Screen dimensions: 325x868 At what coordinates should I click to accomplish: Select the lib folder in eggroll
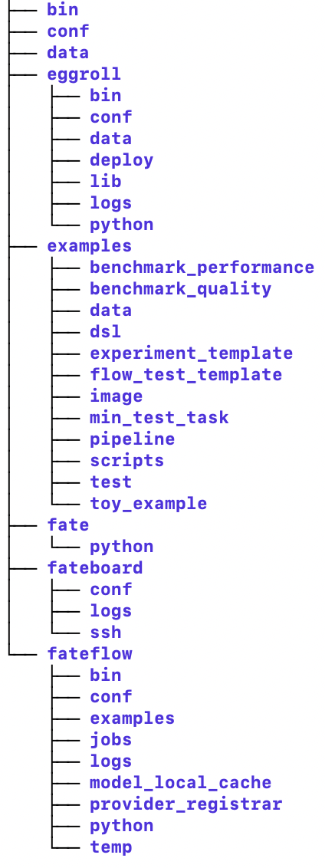pyautogui.click(x=105, y=181)
